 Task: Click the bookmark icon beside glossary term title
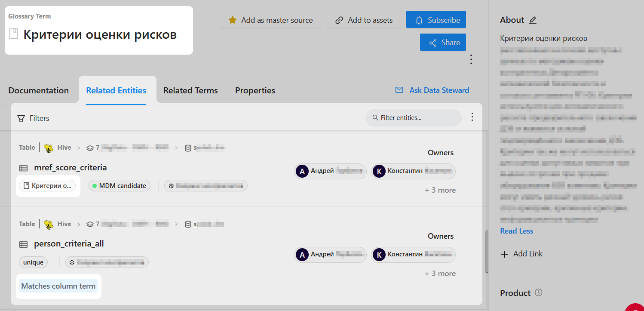click(x=14, y=34)
